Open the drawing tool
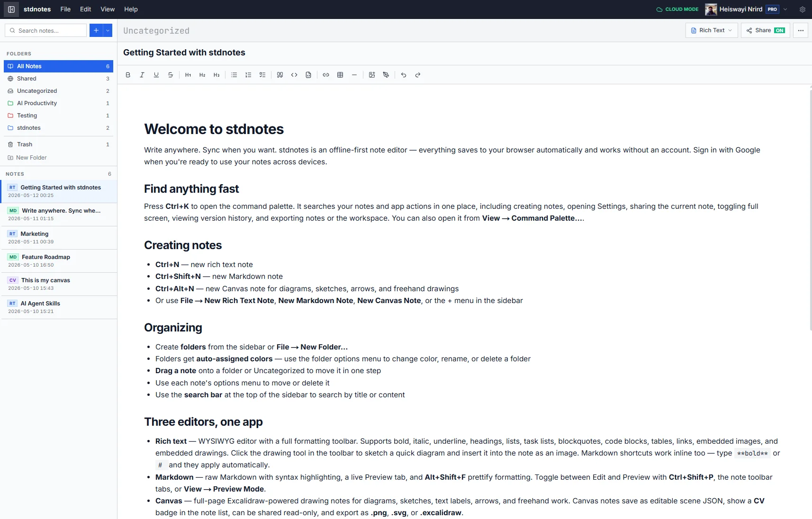 point(386,75)
